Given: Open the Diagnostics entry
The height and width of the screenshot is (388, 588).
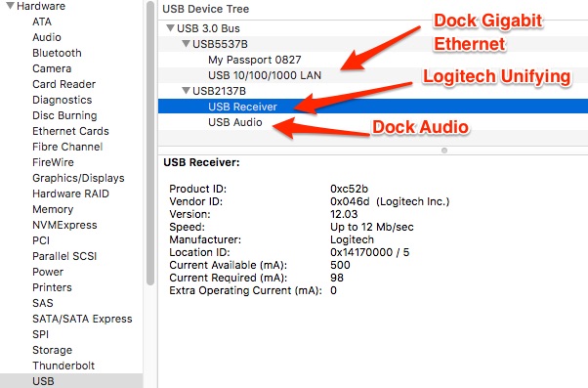Looking at the screenshot, I should [x=63, y=100].
